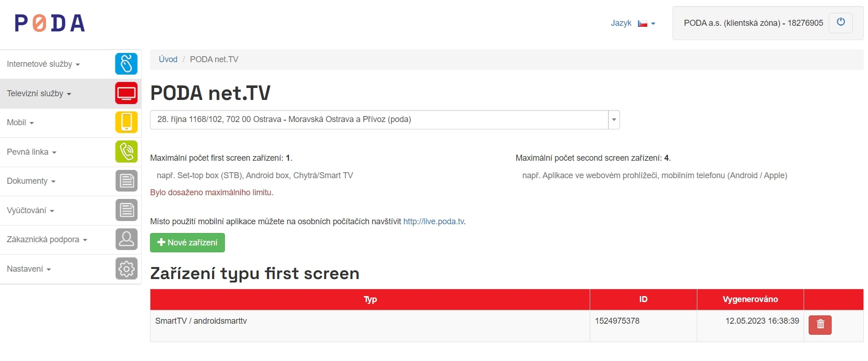
Task: Click the customer support person icon
Action: click(x=126, y=239)
